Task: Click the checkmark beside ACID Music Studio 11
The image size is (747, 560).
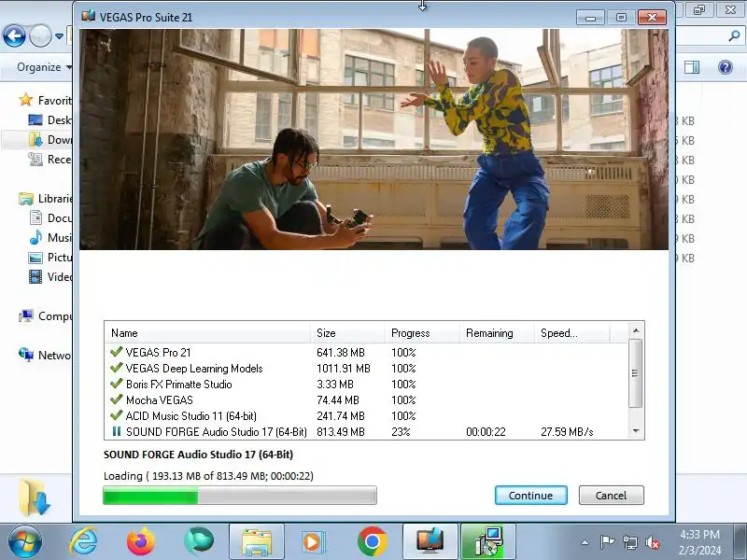Action: click(116, 415)
